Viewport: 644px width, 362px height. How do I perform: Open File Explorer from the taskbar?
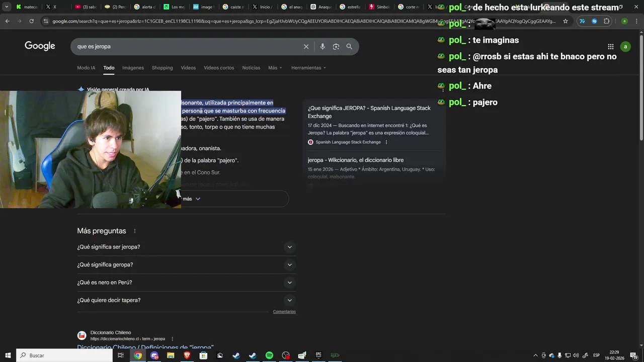171,355
